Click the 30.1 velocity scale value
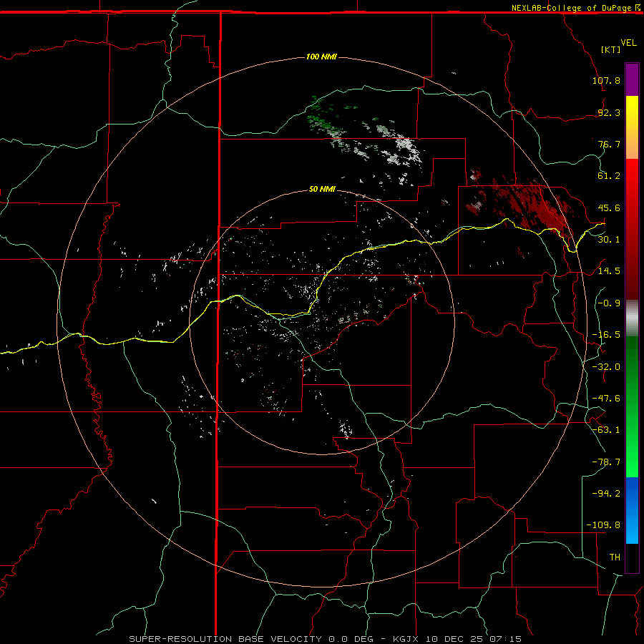This screenshot has width=644, height=644. click(609, 239)
